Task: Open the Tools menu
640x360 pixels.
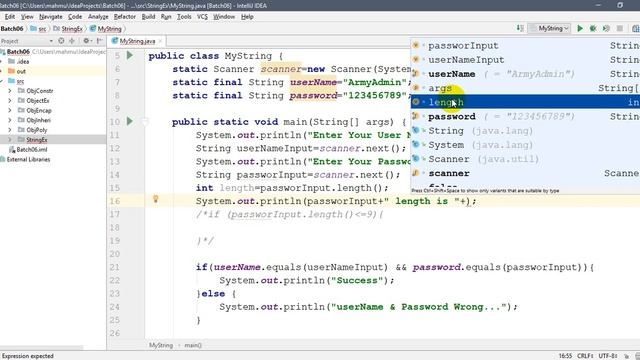Action: (x=184, y=17)
